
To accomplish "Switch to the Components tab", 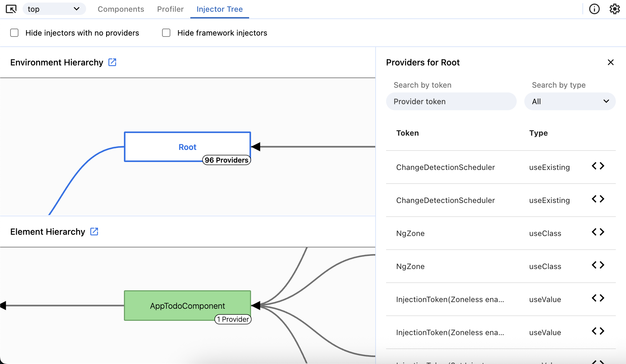I will [121, 9].
